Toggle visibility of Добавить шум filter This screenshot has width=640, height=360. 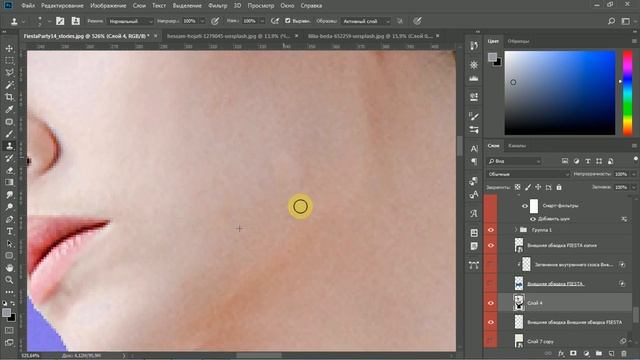tap(533, 219)
